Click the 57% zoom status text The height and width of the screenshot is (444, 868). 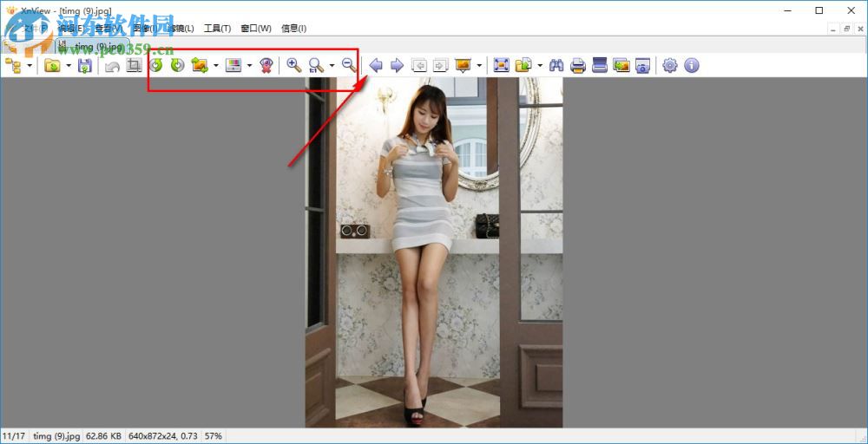214,436
